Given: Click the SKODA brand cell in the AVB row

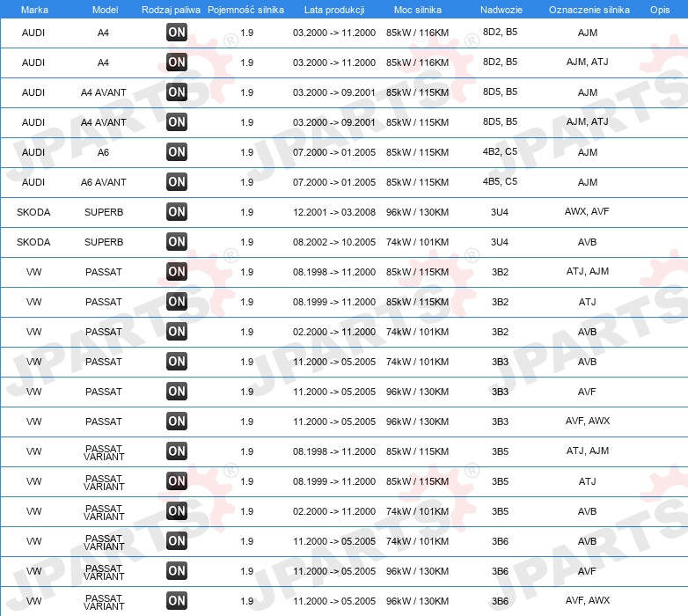Looking at the screenshot, I should 33,242.
